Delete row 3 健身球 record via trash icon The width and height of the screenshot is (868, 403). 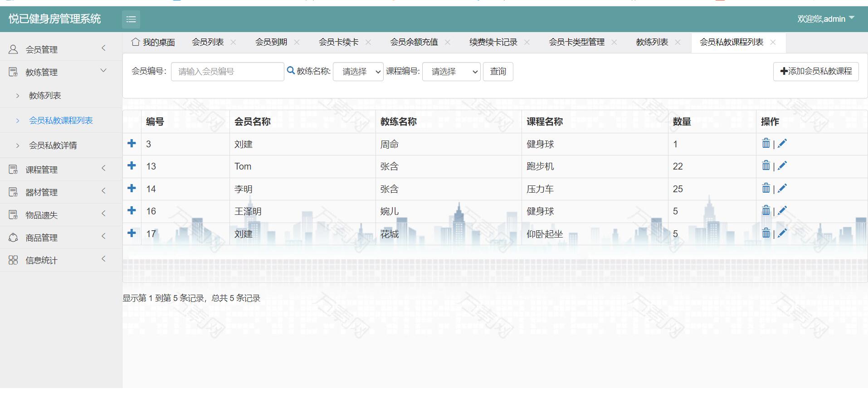coord(766,143)
